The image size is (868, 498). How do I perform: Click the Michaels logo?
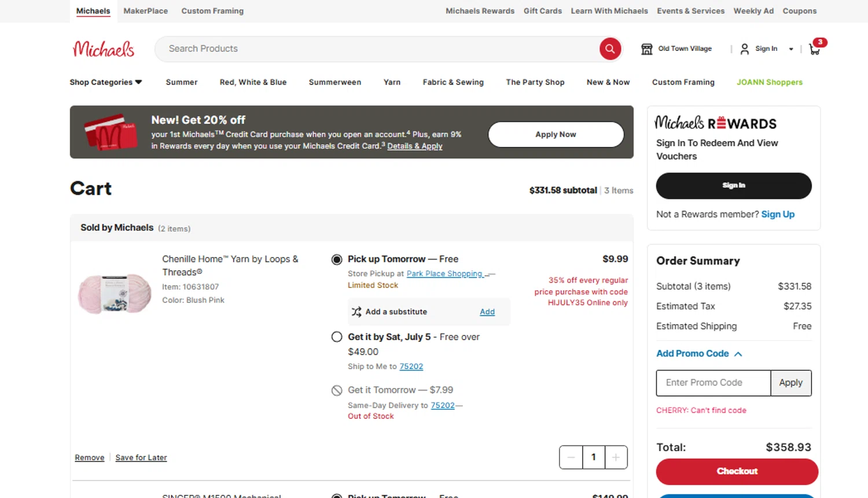point(103,49)
